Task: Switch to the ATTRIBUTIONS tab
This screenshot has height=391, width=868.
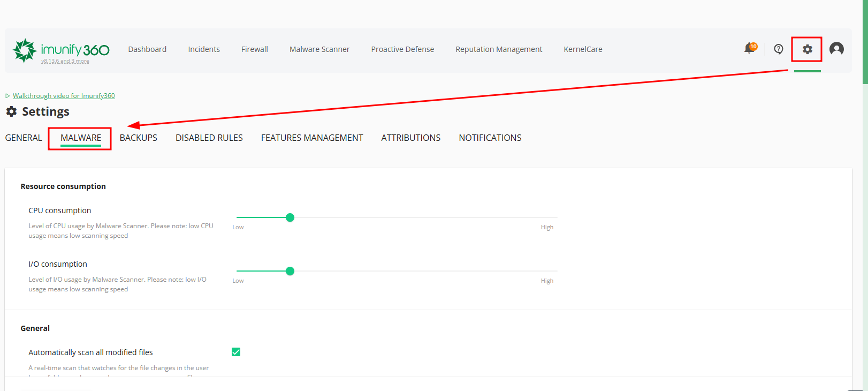Action: pyautogui.click(x=411, y=138)
